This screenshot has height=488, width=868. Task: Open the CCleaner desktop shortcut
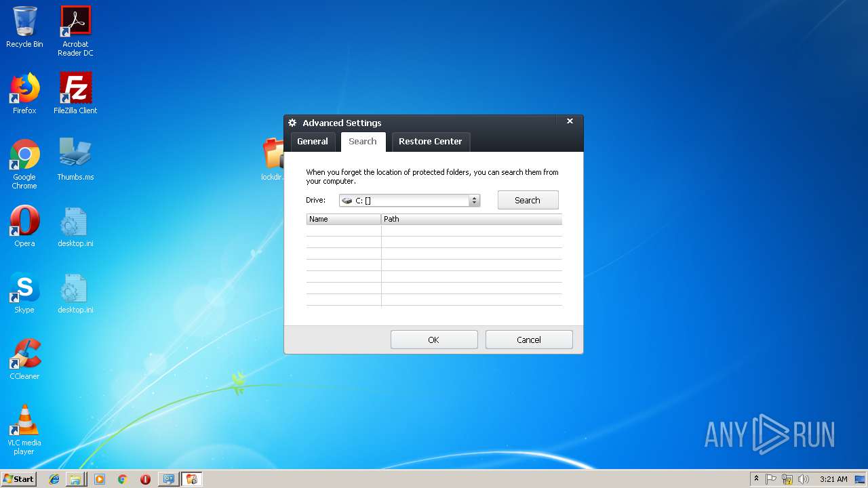click(24, 359)
